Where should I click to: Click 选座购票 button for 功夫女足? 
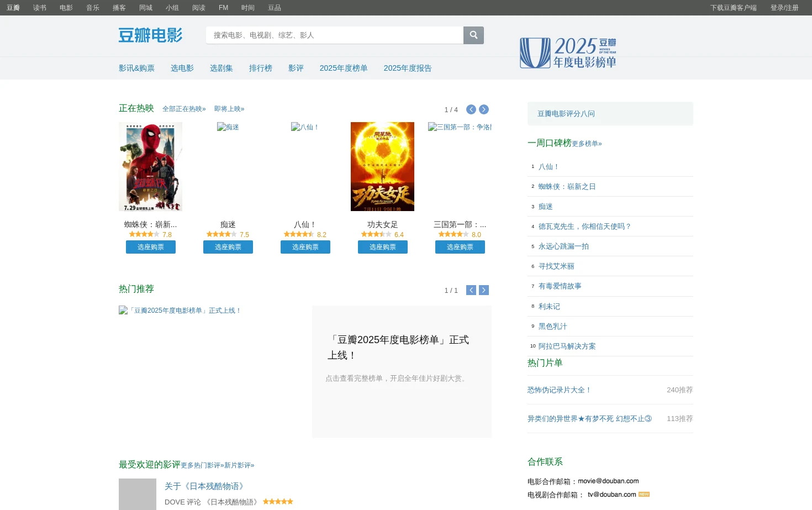(x=383, y=247)
